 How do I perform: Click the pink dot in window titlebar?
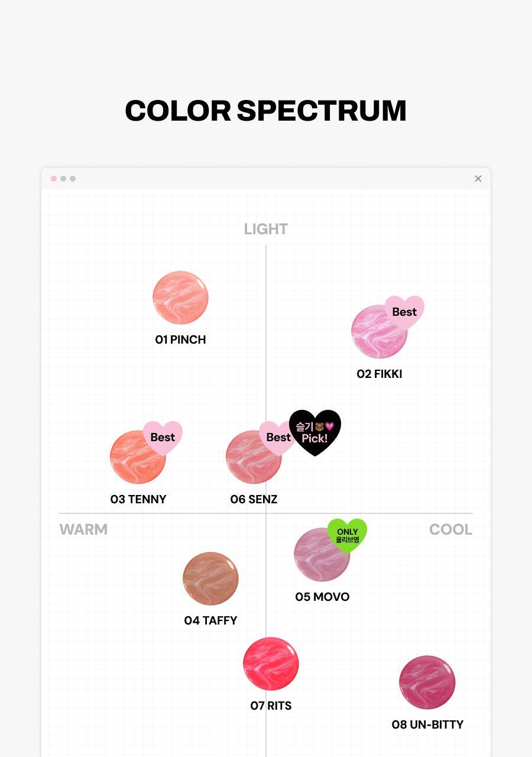[54, 179]
